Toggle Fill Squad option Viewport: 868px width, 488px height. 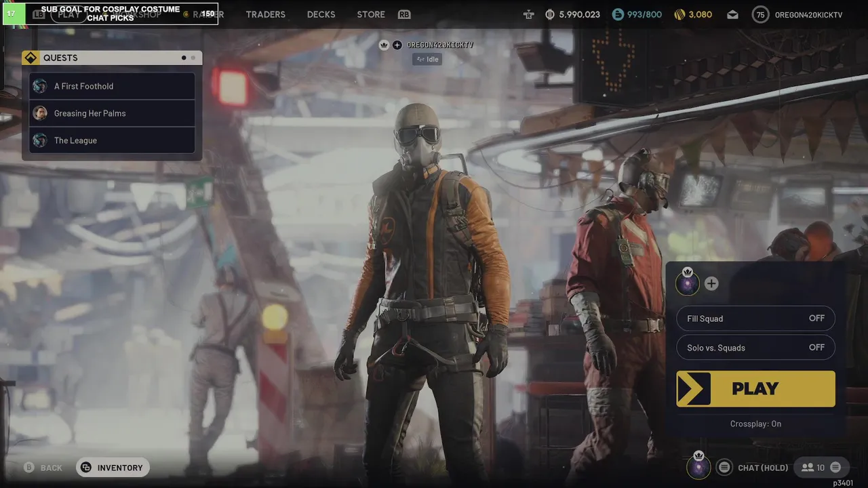pyautogui.click(x=755, y=319)
